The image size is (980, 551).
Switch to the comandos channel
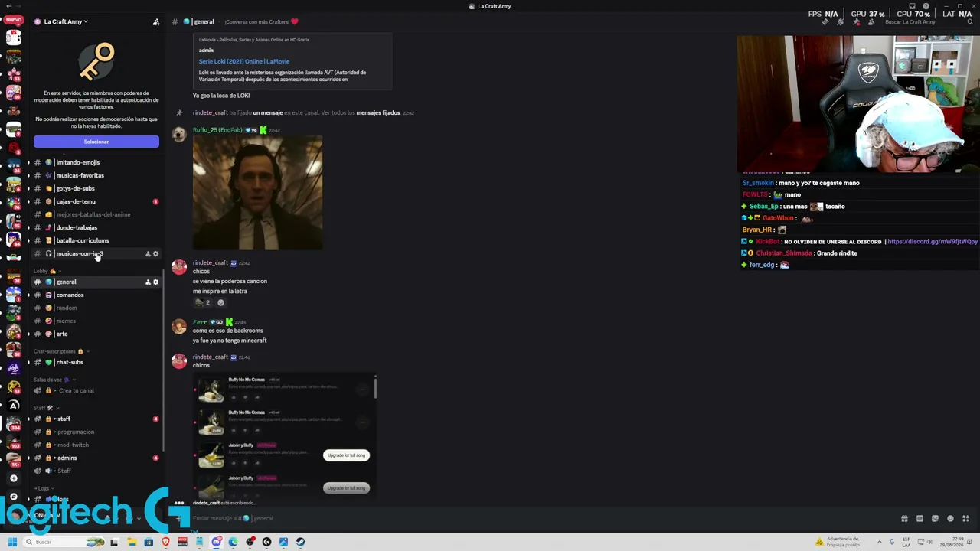click(x=96, y=295)
